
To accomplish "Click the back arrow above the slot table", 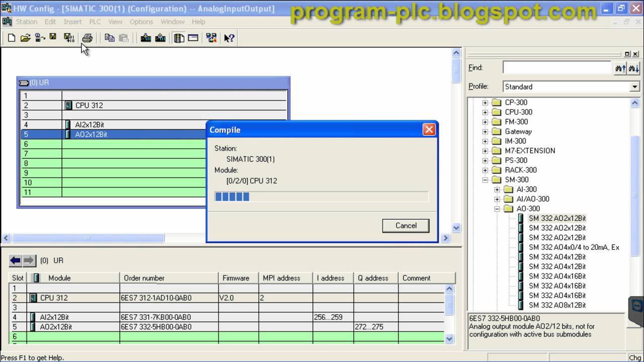I will (16, 260).
